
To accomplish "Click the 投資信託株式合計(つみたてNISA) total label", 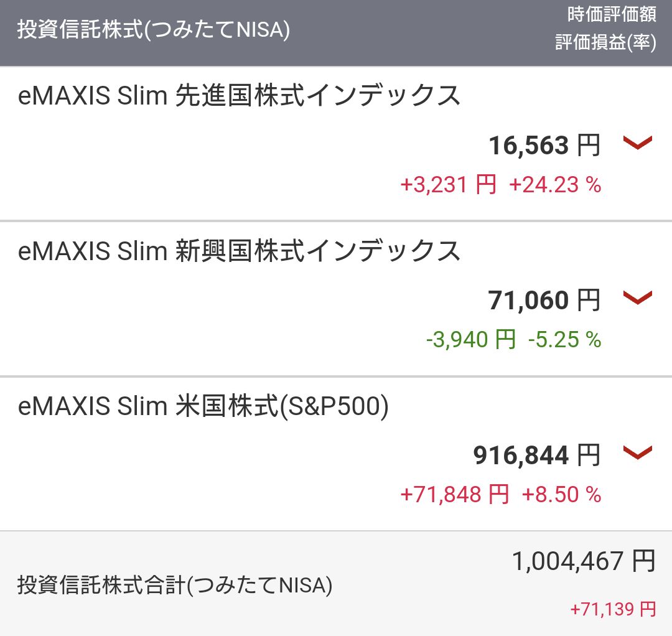I will 175,585.
